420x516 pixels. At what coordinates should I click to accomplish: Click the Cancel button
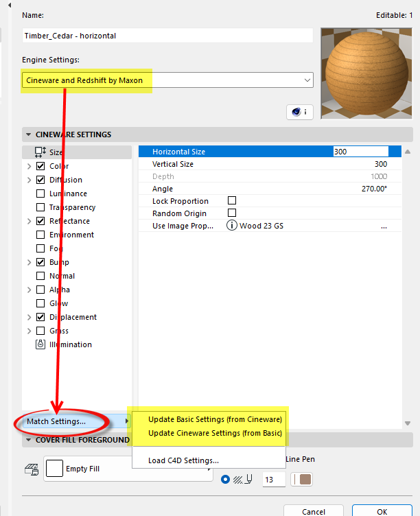click(x=314, y=511)
